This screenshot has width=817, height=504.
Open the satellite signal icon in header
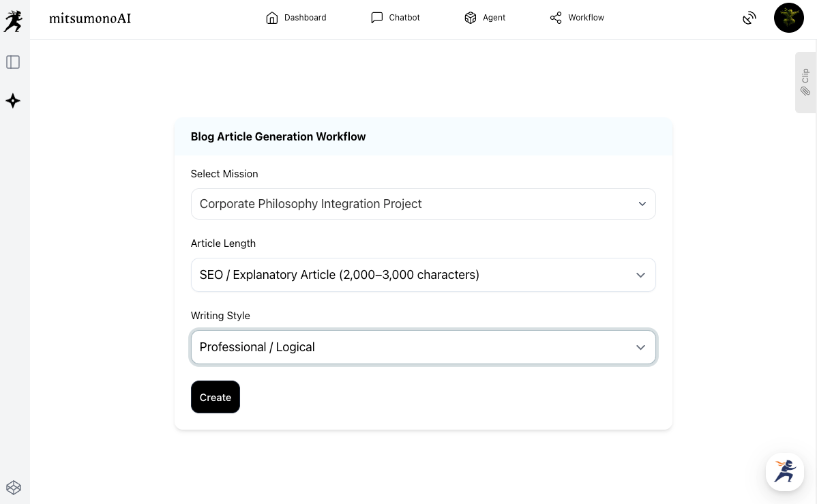point(749,18)
